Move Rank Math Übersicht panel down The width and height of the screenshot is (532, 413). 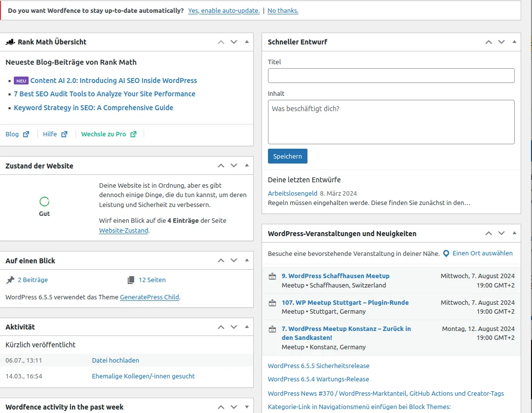click(234, 42)
